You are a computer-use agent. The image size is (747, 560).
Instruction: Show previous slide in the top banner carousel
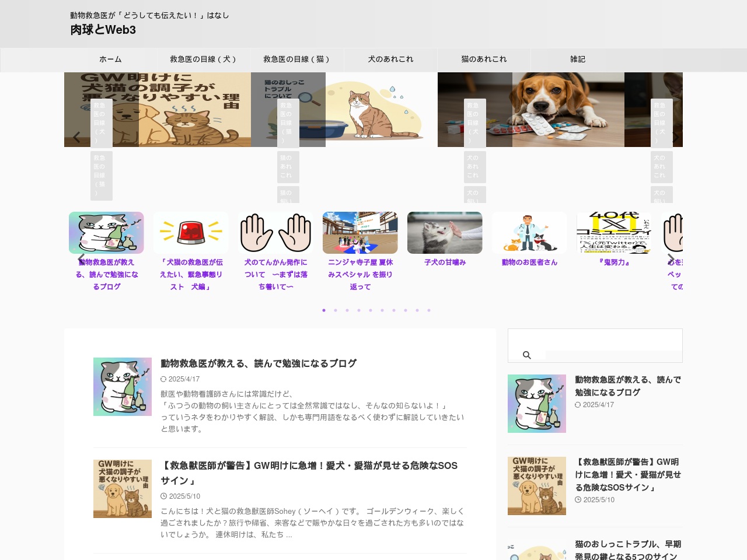[x=76, y=138]
